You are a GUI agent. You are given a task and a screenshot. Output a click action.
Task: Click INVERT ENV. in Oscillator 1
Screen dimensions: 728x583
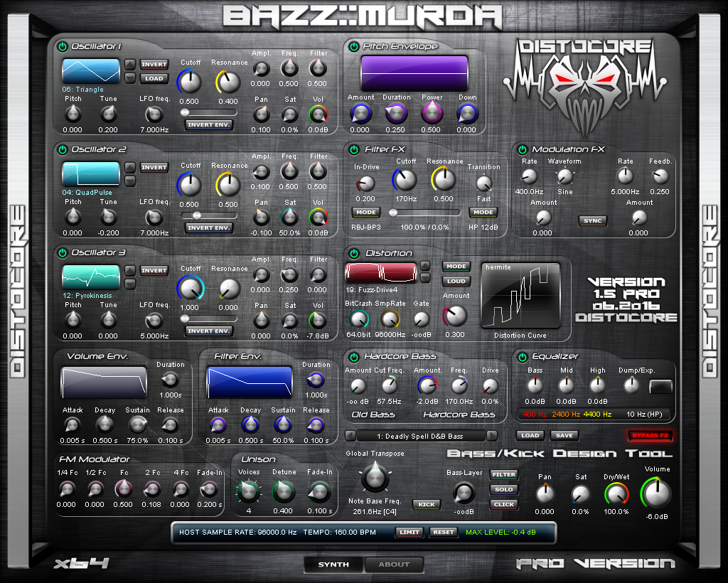coord(209,125)
